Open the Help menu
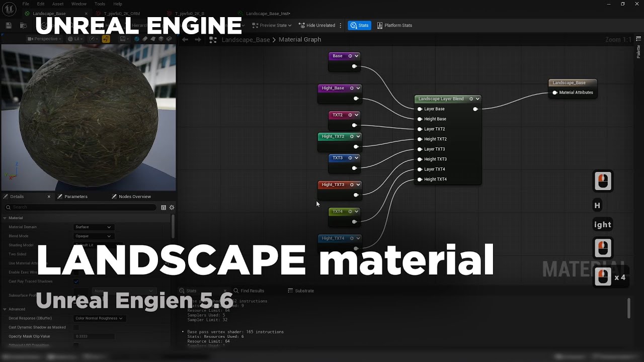 click(x=118, y=4)
